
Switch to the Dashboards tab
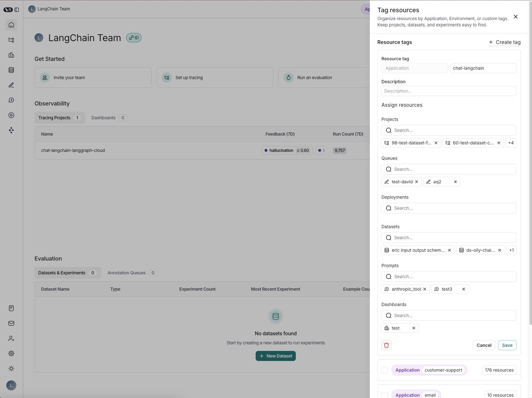[109, 118]
